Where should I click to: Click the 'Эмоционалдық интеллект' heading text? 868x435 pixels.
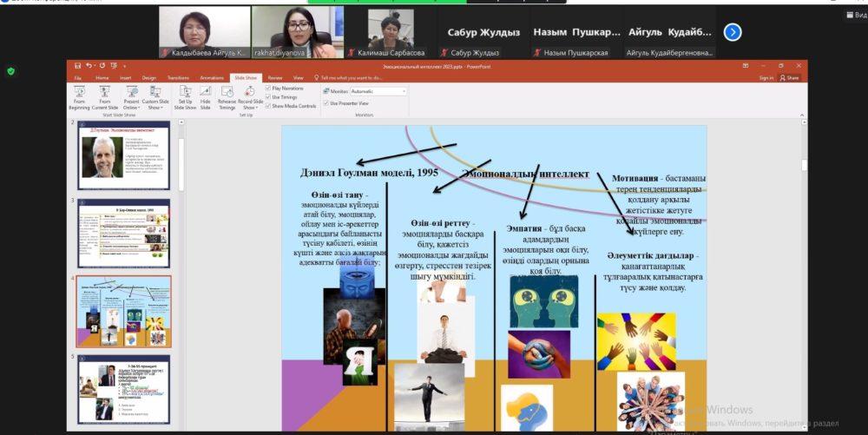click(x=526, y=174)
